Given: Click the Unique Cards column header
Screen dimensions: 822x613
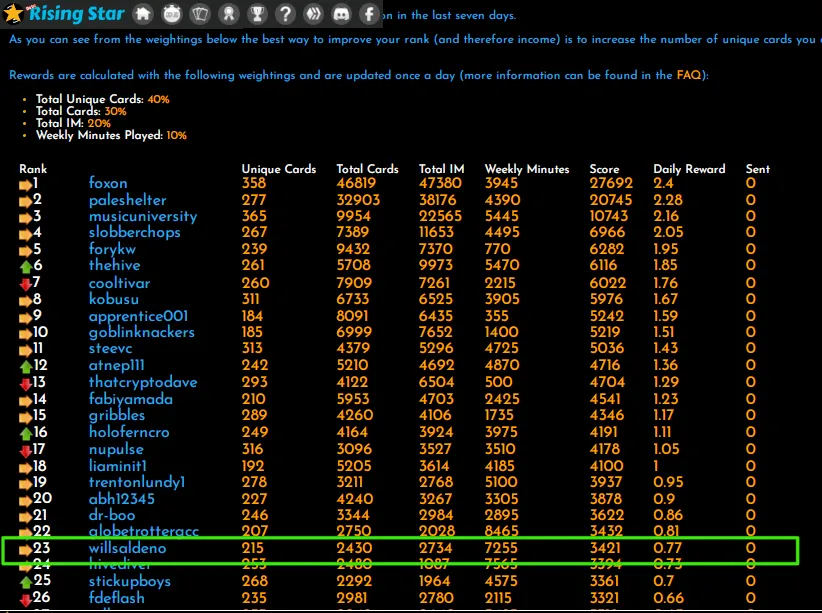Looking at the screenshot, I should pyautogui.click(x=279, y=169).
